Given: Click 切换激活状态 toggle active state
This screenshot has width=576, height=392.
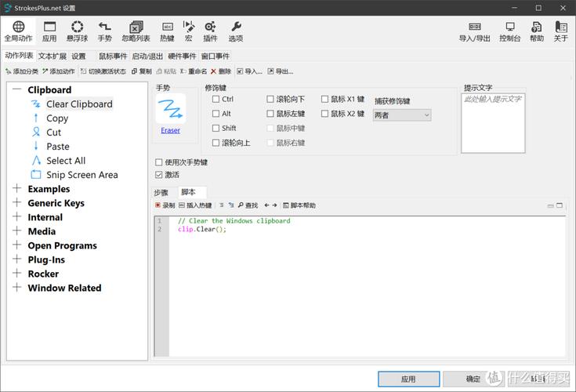Looking at the screenshot, I should click(x=103, y=71).
